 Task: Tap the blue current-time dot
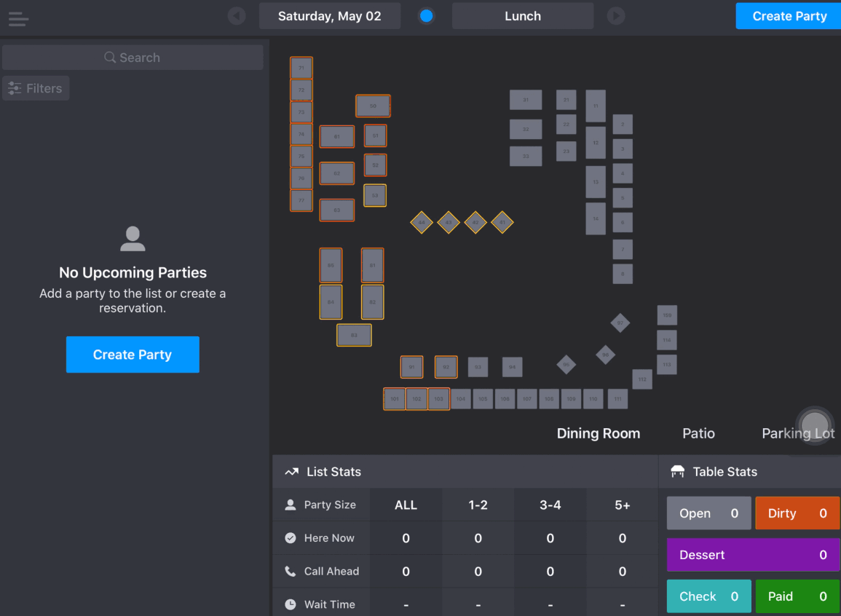[x=427, y=16]
